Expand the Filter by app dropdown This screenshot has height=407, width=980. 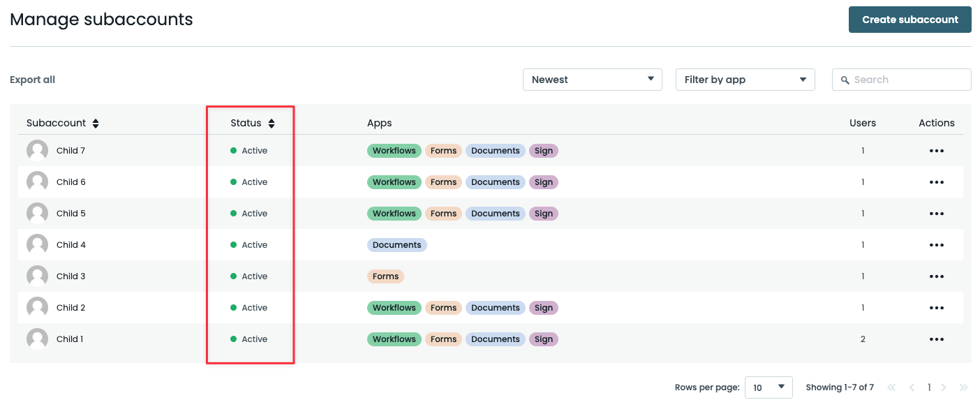tap(745, 80)
